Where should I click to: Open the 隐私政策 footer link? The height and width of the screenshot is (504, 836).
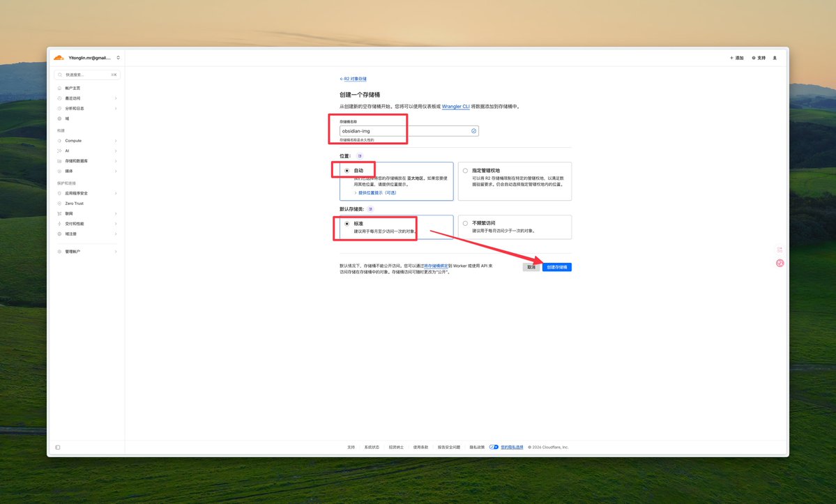pos(477,448)
